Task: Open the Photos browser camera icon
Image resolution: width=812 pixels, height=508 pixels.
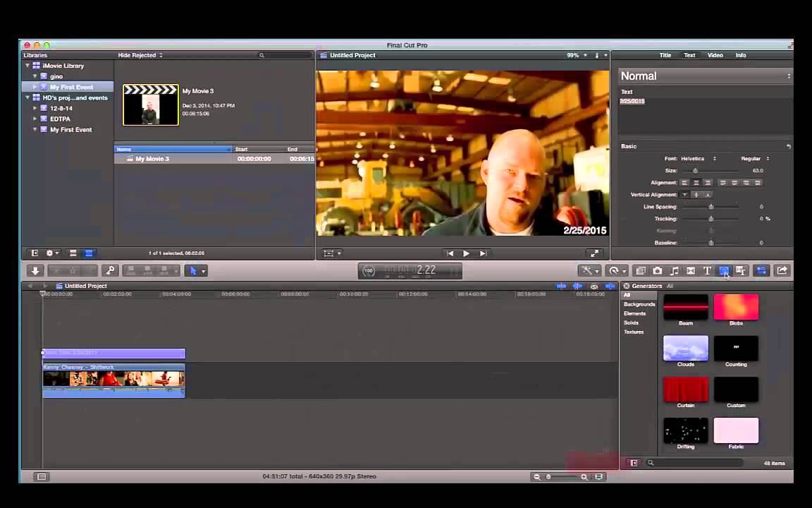Action: [x=657, y=271]
